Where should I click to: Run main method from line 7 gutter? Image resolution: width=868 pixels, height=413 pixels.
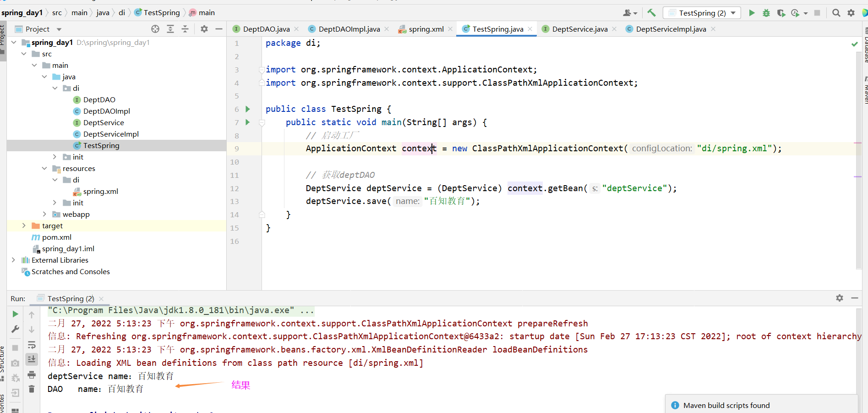tap(248, 122)
